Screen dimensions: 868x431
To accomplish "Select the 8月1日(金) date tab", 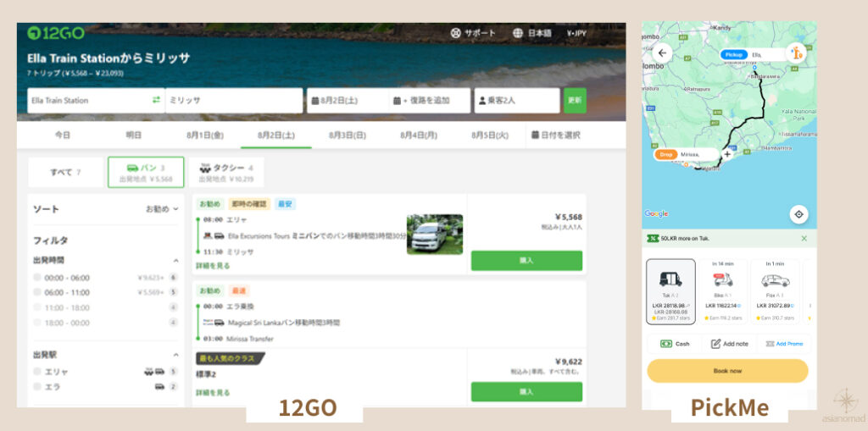I will click(205, 135).
